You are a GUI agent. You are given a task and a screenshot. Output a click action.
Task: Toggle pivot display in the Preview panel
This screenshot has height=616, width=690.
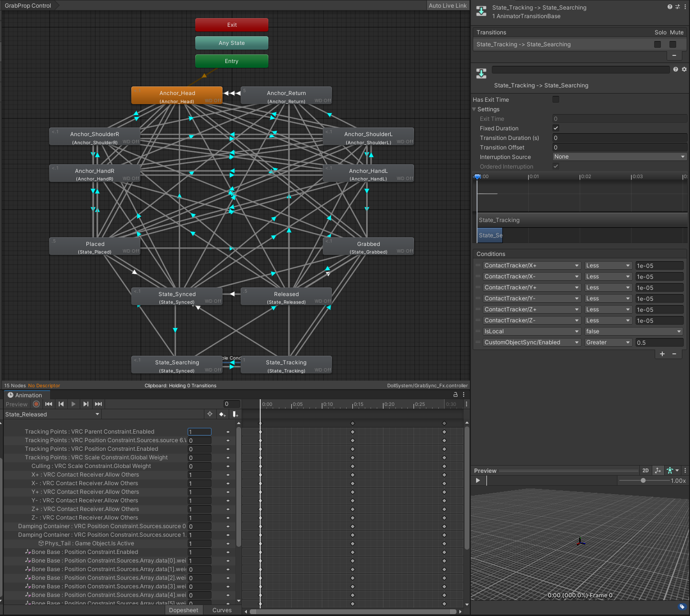click(658, 470)
